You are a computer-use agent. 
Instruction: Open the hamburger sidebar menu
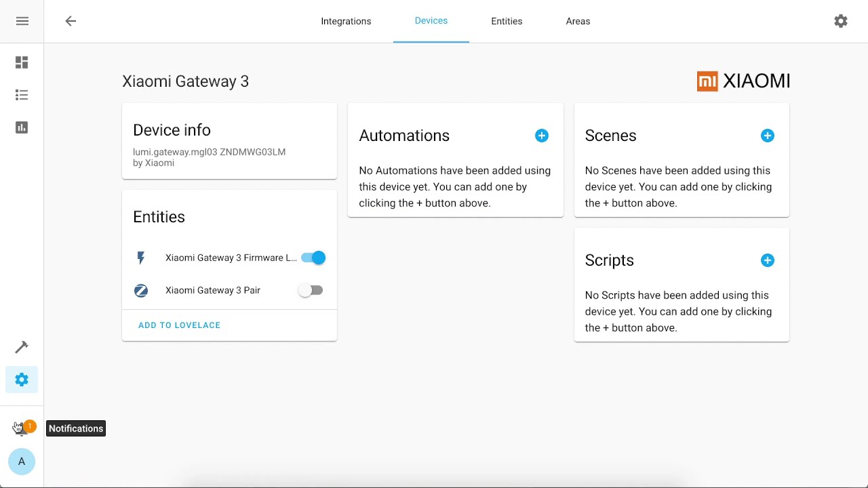(22, 21)
